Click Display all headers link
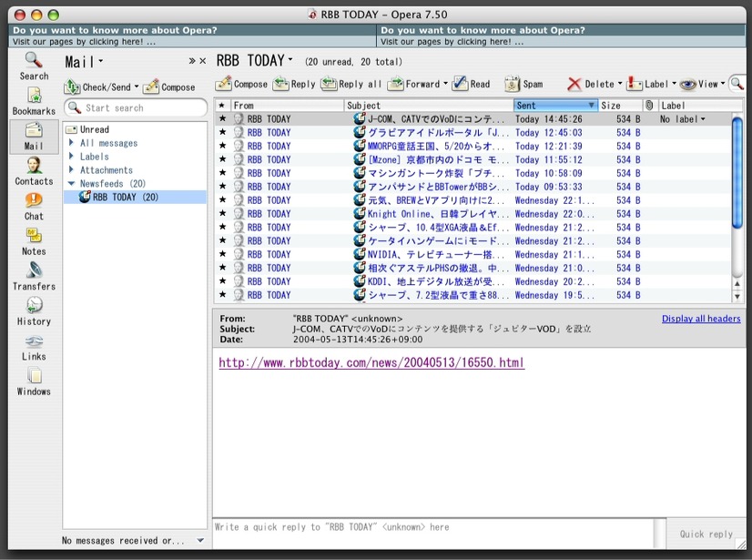Viewport: 752px width, 560px height. (701, 319)
